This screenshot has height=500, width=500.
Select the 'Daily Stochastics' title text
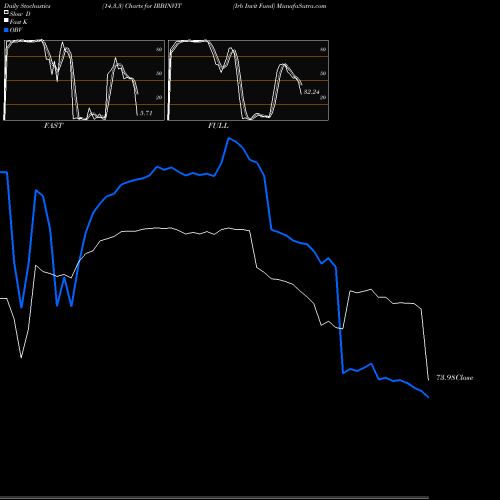pos(27,6)
